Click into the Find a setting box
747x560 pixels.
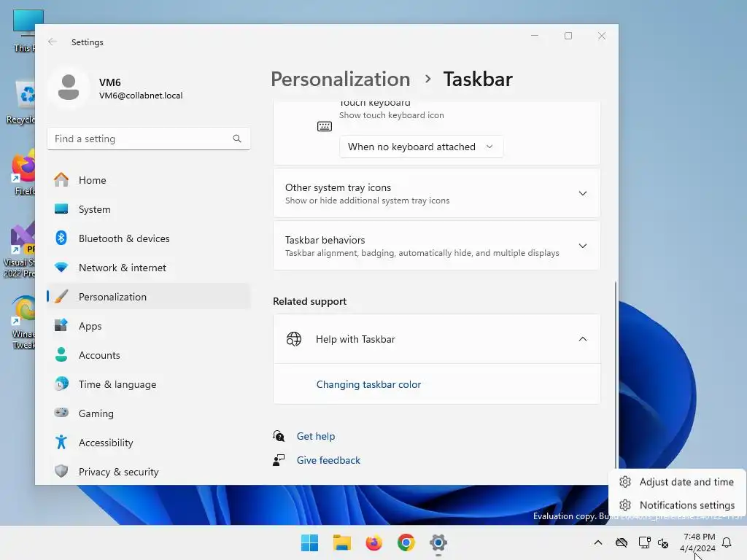pos(149,139)
